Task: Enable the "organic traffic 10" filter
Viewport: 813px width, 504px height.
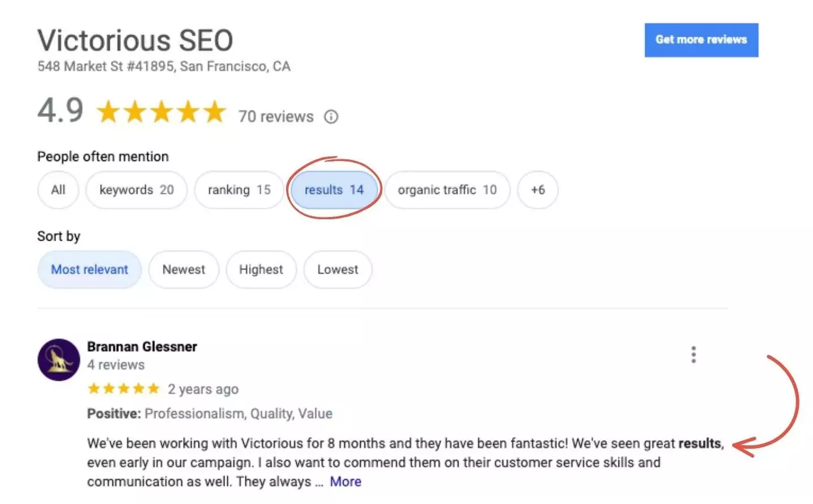Action: (447, 190)
